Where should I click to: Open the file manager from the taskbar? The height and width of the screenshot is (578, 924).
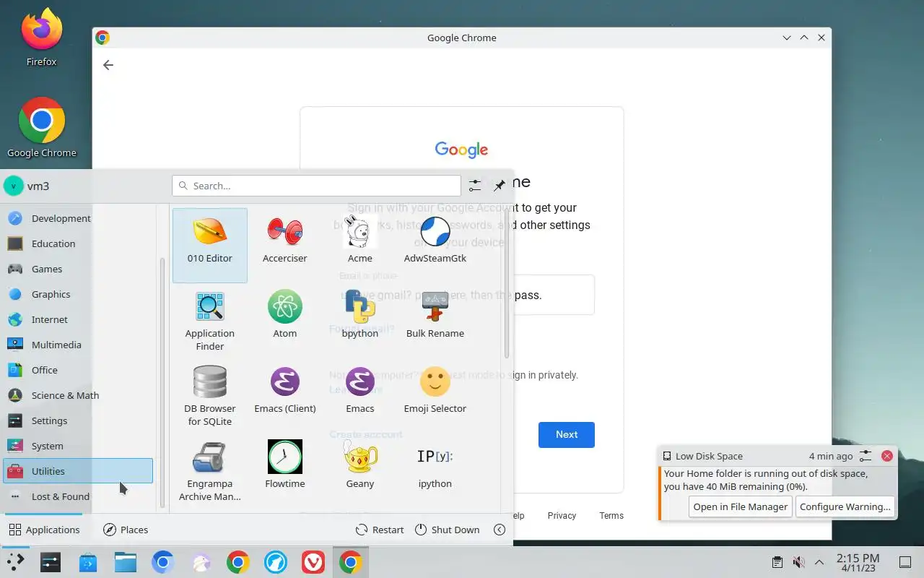point(125,562)
